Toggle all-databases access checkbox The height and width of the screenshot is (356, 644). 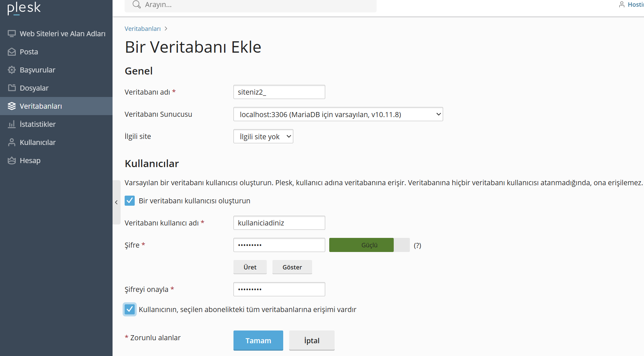coord(130,309)
